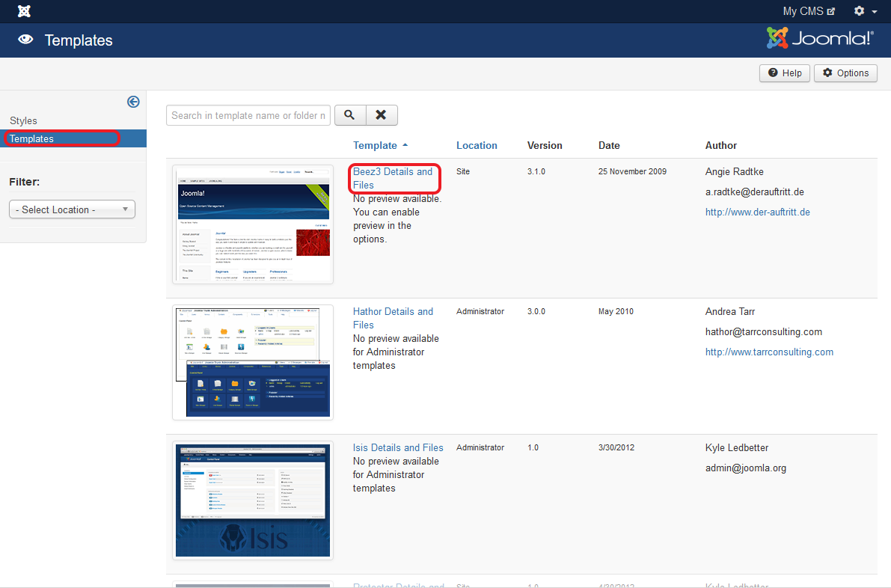
Task: Click the Date column header
Action: pyautogui.click(x=609, y=145)
